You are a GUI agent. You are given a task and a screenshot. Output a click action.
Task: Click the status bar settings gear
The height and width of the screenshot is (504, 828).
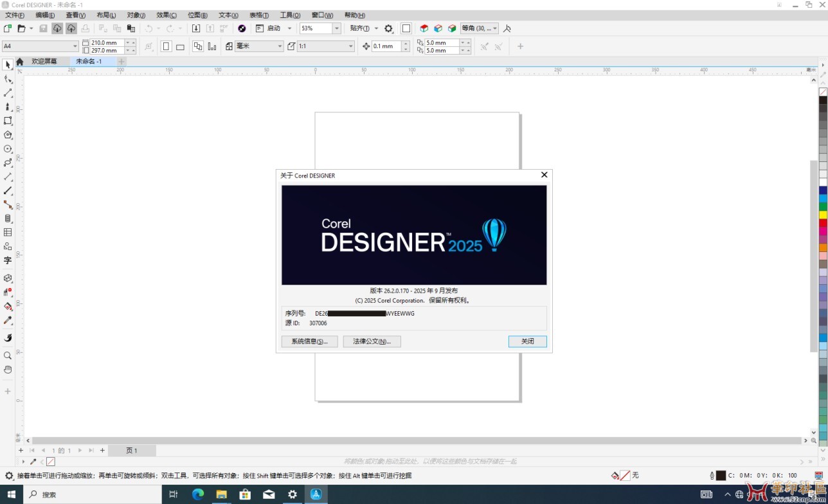point(9,476)
